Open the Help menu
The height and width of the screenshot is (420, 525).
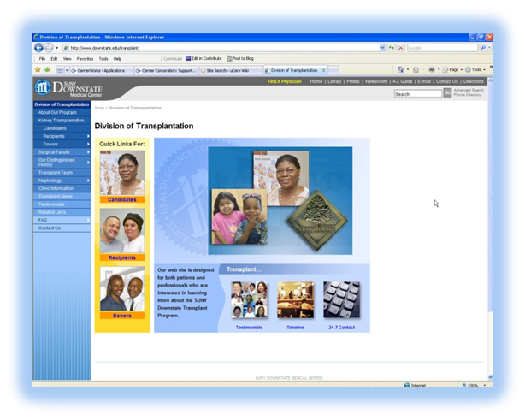(117, 59)
